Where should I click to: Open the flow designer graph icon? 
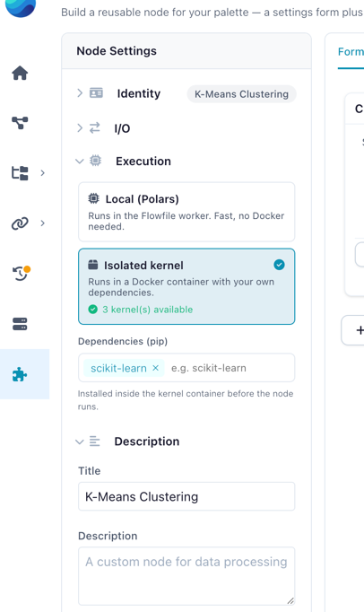pyautogui.click(x=20, y=123)
